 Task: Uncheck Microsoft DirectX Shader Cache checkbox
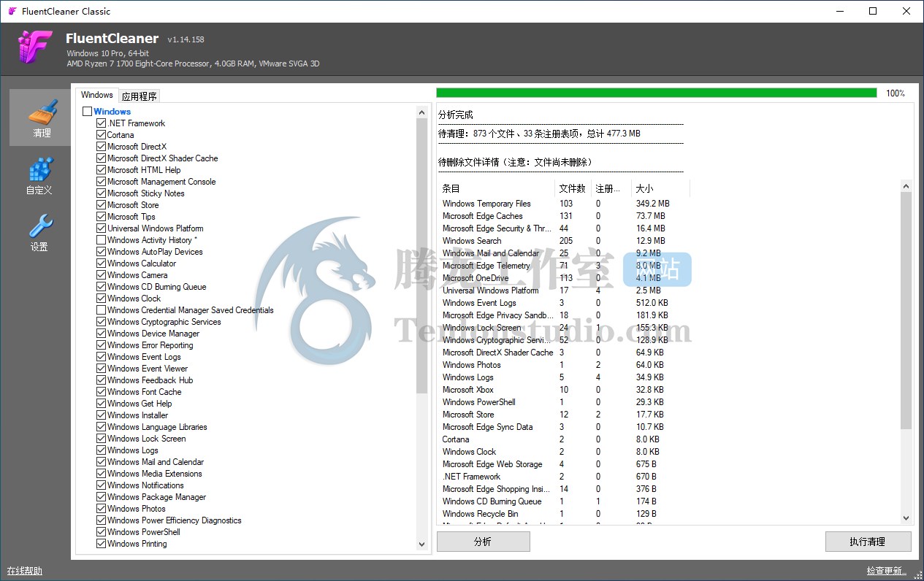(x=102, y=158)
